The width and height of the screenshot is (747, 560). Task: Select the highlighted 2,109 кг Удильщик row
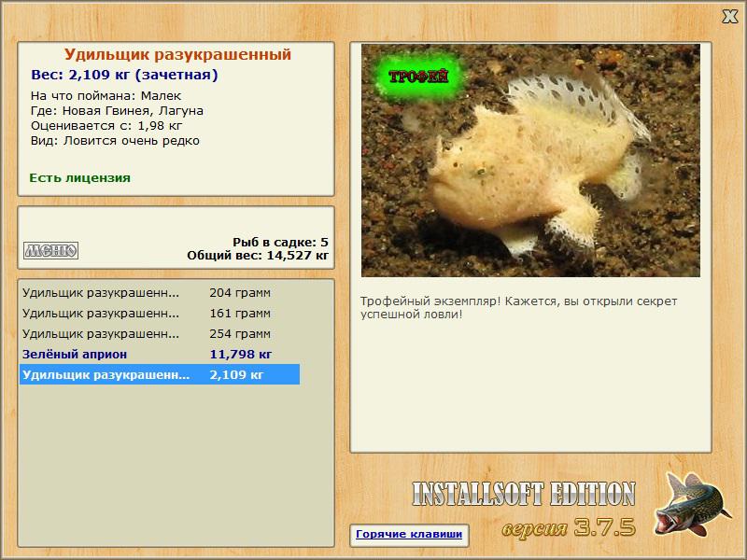pos(160,375)
